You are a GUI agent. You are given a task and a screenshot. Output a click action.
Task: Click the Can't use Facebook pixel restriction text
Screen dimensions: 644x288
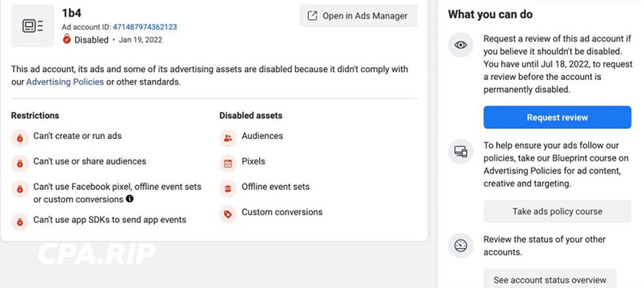[x=117, y=193]
